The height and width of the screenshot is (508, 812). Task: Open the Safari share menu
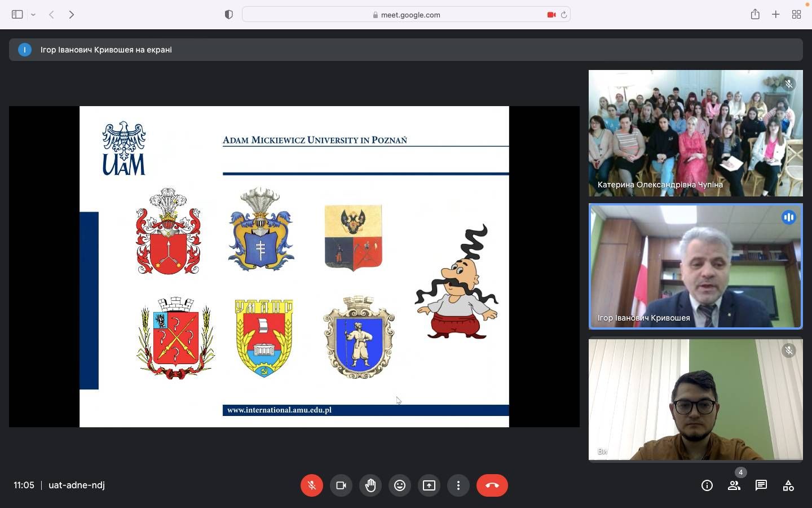click(755, 15)
